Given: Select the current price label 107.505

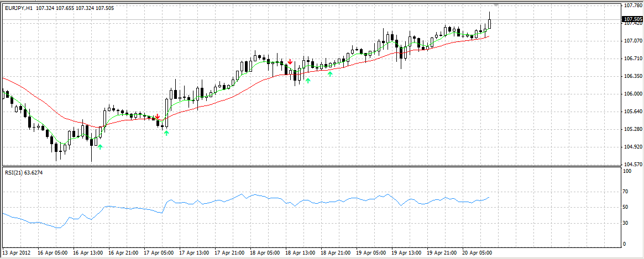Looking at the screenshot, I should pos(633,19).
